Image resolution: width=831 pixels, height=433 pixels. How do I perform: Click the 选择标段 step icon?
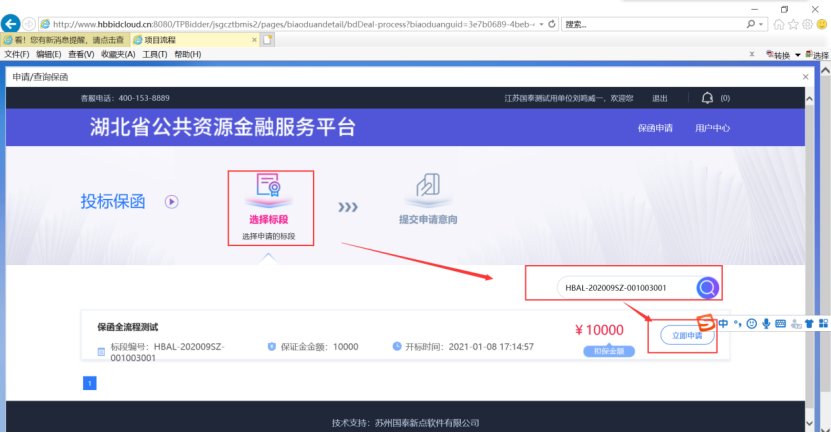268,188
